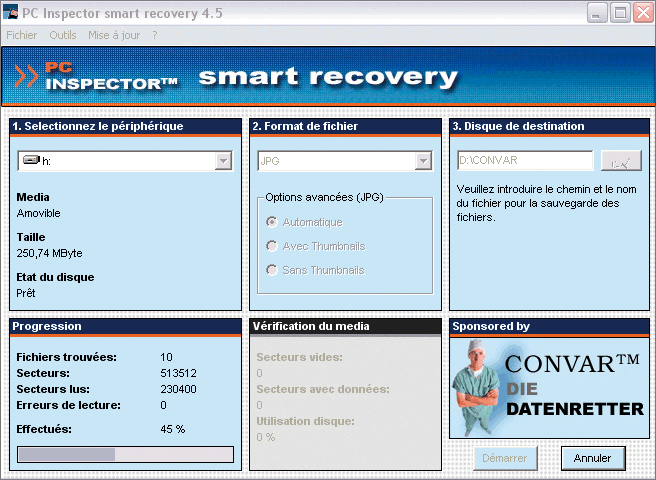
Task: Choose the Sans Thumbnails option
Action: pyautogui.click(x=272, y=270)
